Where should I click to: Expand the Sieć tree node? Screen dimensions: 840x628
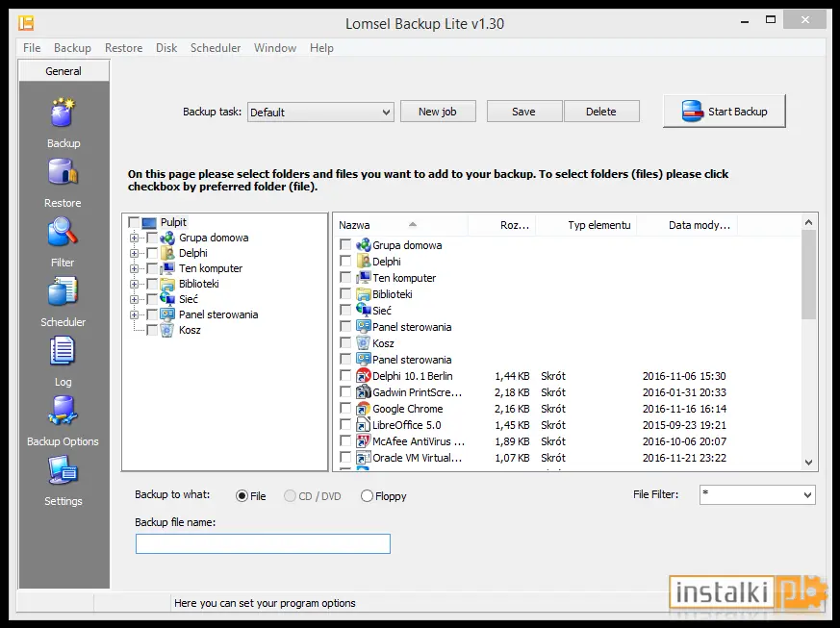[x=134, y=299]
